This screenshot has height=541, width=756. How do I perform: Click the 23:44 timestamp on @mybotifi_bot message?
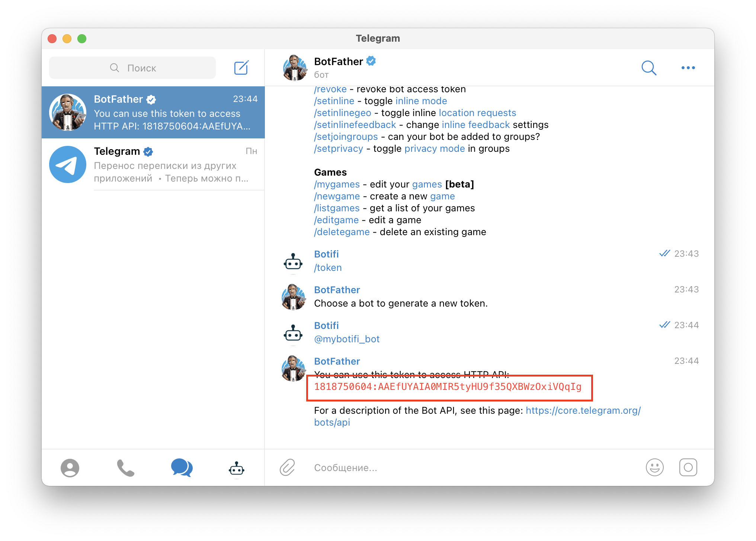coord(686,325)
